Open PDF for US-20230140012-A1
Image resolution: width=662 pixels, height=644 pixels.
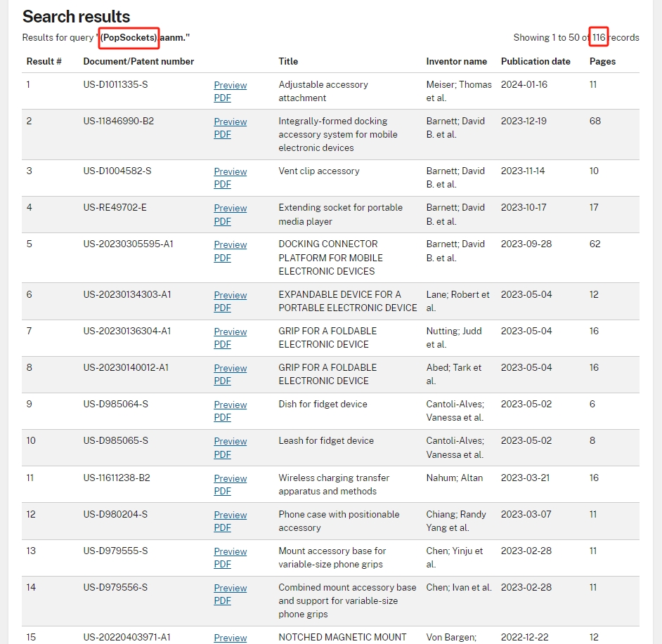(x=223, y=381)
